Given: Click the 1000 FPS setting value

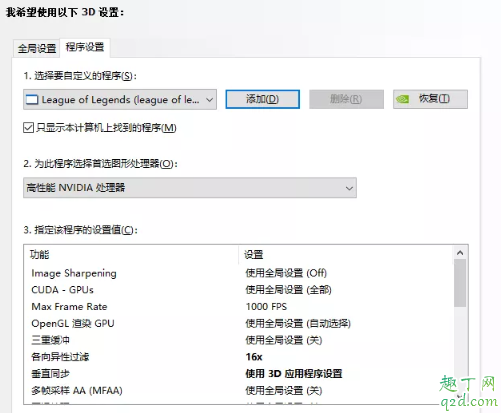Looking at the screenshot, I should 266,307.
